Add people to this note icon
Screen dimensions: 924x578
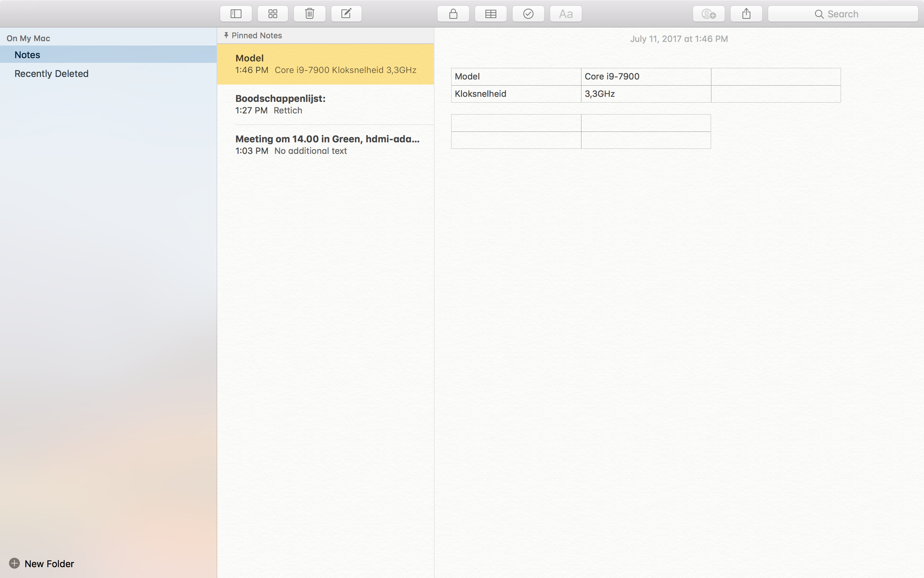click(709, 14)
